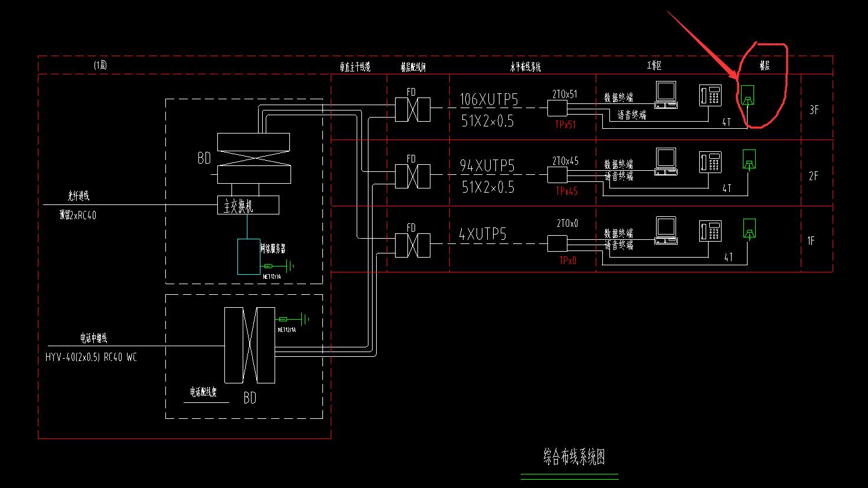Viewport: 868px width, 488px height.
Task: Select the 垂直主干线缆 column header
Action: click(x=354, y=67)
